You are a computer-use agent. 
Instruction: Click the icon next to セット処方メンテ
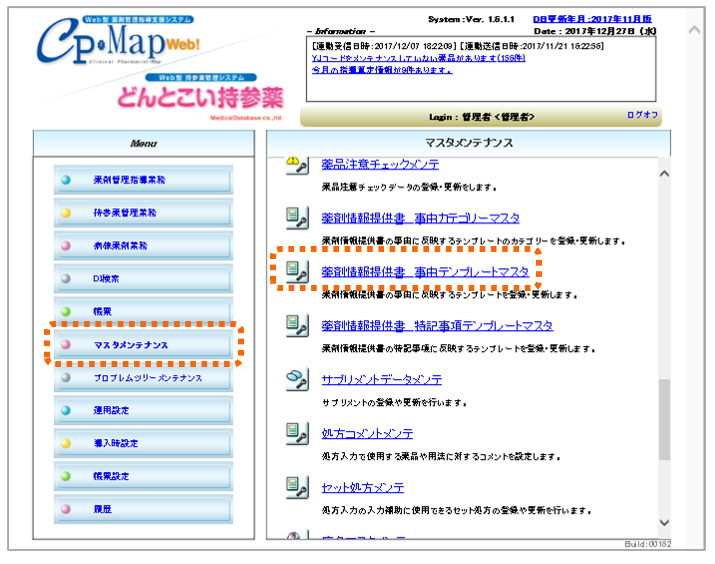(296, 487)
